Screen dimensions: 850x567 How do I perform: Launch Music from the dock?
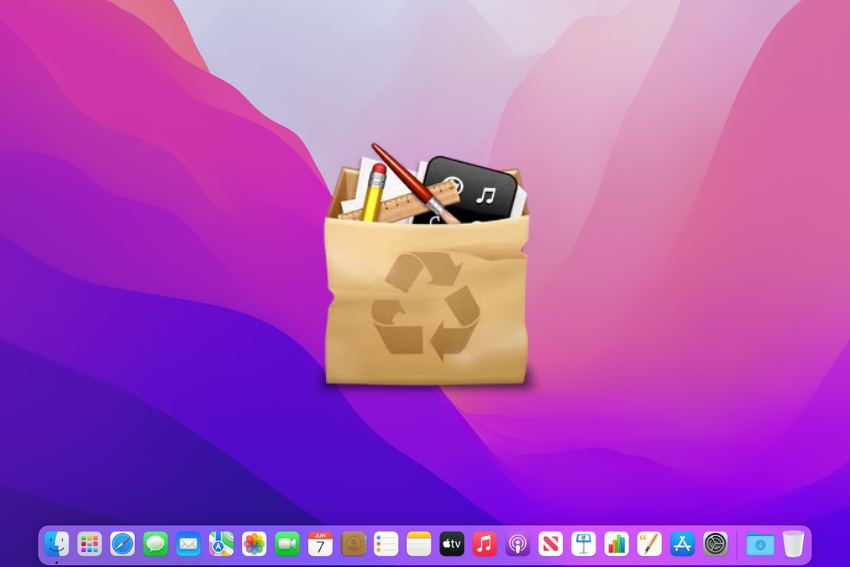[485, 544]
